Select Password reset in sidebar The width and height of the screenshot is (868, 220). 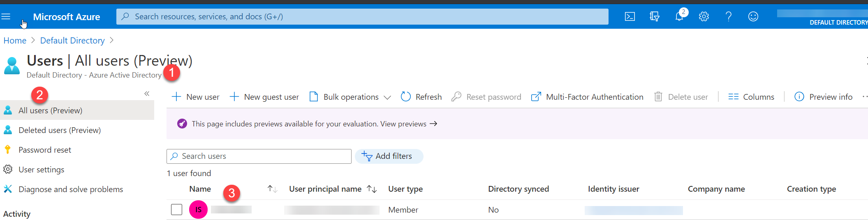pos(44,150)
